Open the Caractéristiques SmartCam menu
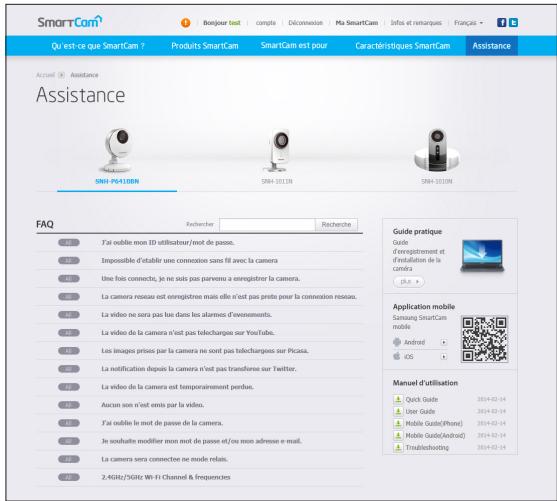The width and height of the screenshot is (557, 501). pos(402,46)
